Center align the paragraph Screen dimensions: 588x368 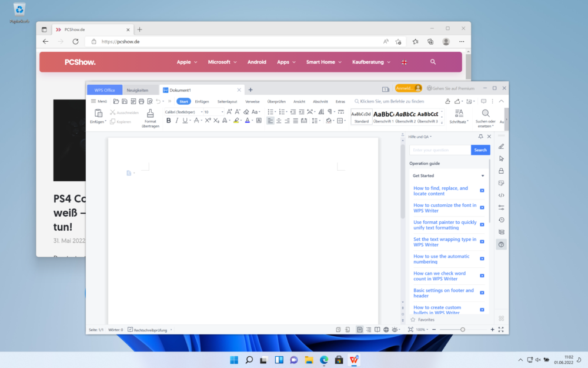pos(279,121)
